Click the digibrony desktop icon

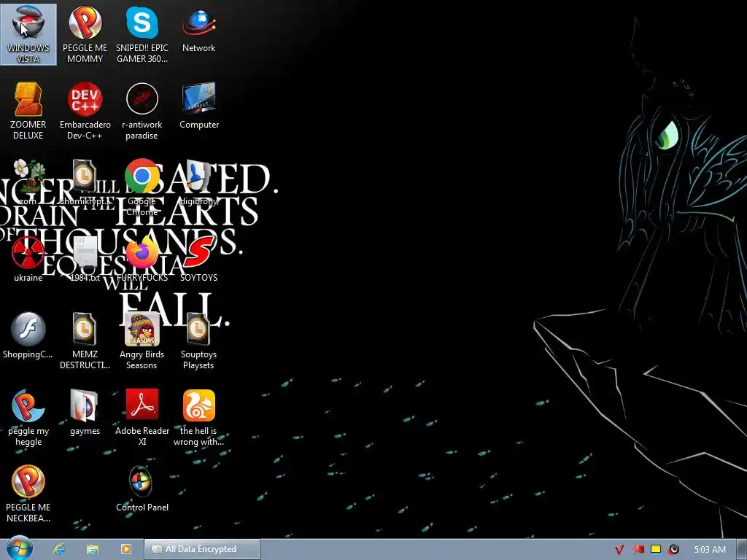[x=198, y=182]
